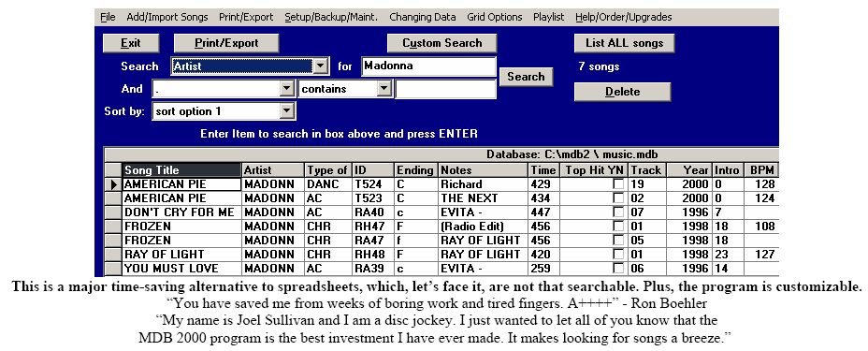The image size is (868, 351).
Task: Open the Add/Import Songs menu
Action: point(167,17)
